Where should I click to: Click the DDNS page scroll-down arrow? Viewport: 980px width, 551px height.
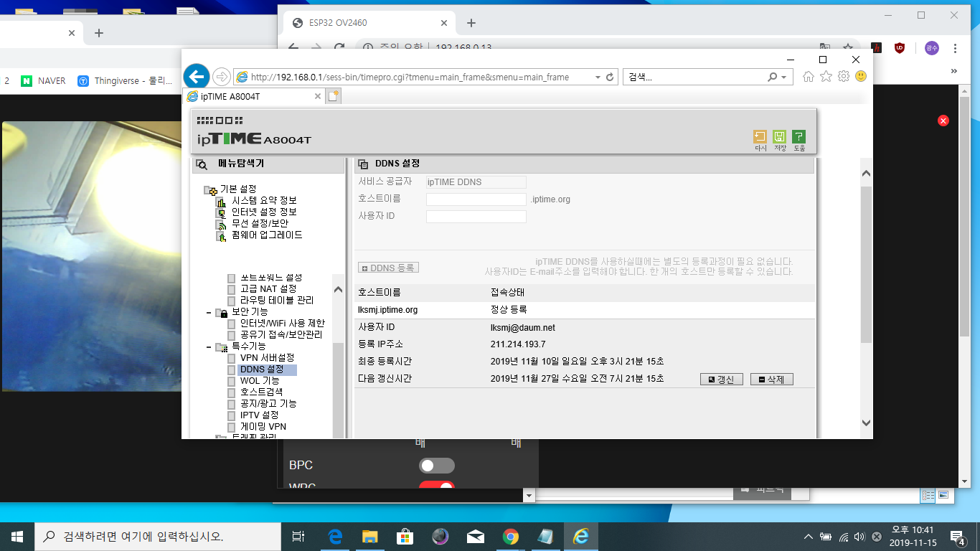click(x=866, y=423)
